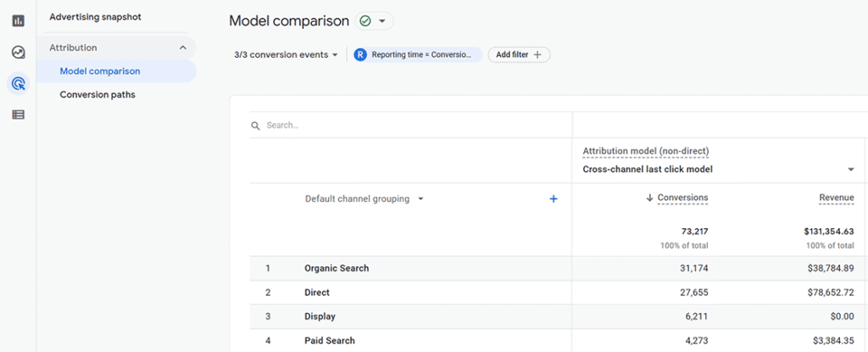
Task: Collapse the Attribution section chevron
Action: click(183, 47)
